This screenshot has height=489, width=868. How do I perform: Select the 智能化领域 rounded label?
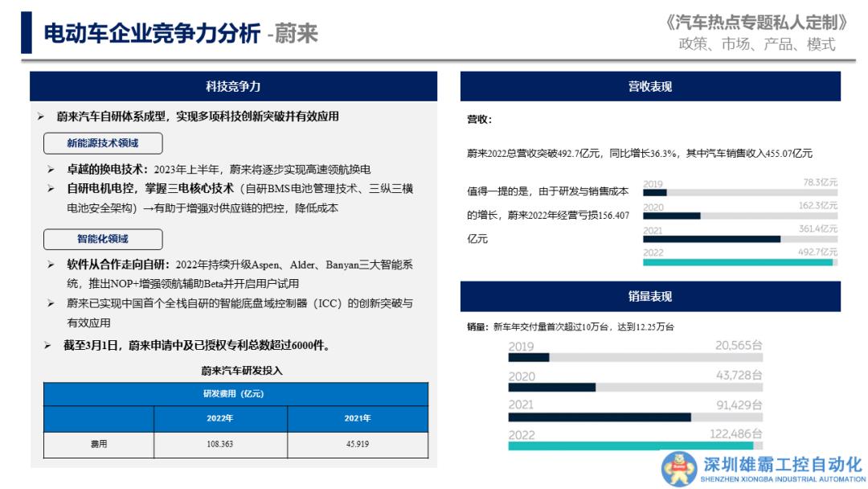102,239
